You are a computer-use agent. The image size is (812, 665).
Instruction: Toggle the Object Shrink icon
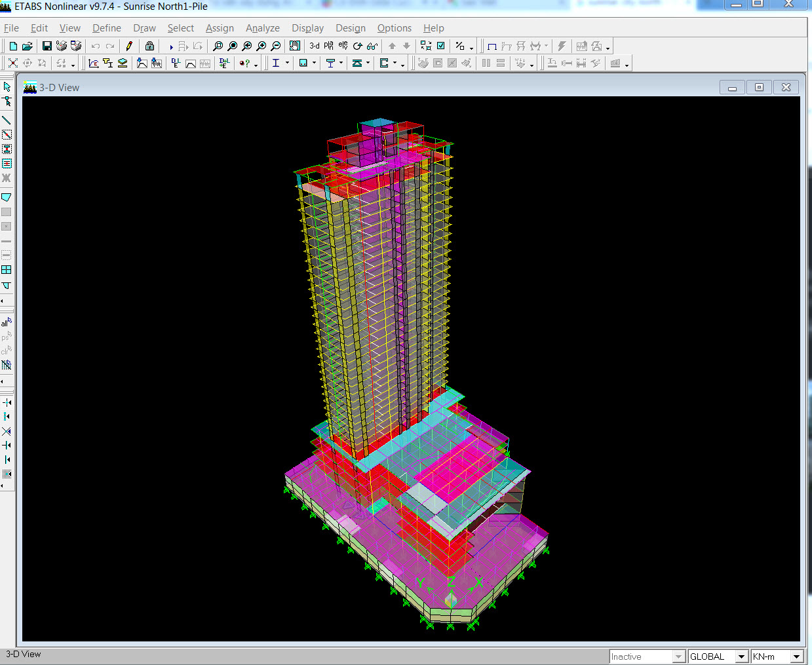point(426,46)
